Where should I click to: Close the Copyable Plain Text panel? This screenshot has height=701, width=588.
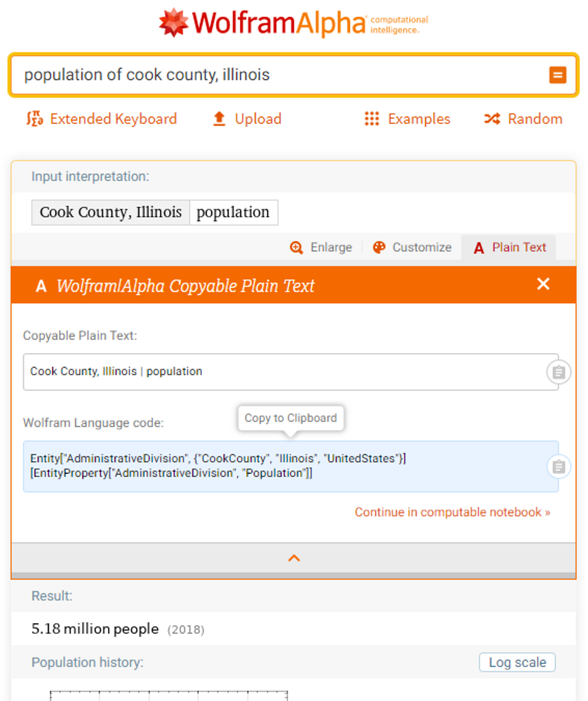543,284
